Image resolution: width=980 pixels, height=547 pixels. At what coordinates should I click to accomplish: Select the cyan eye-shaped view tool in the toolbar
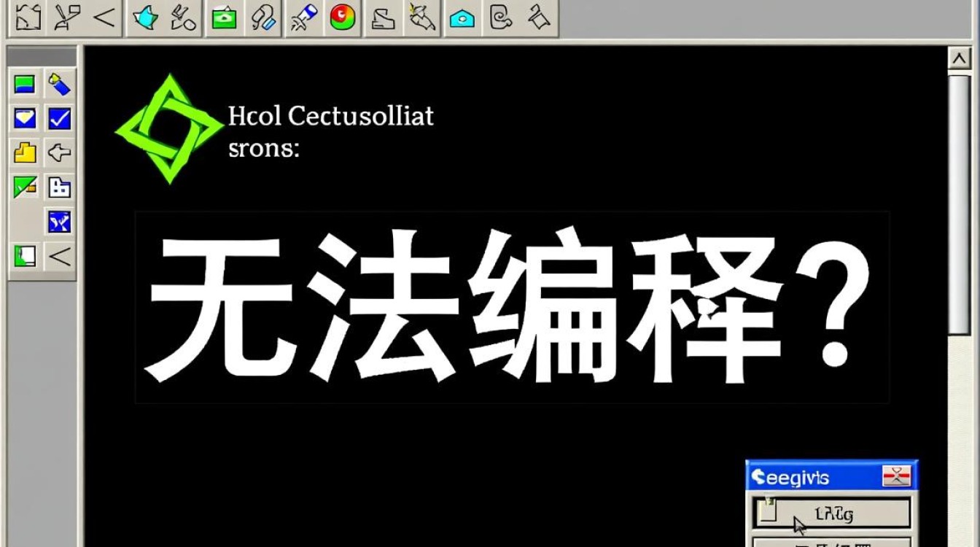pos(461,18)
